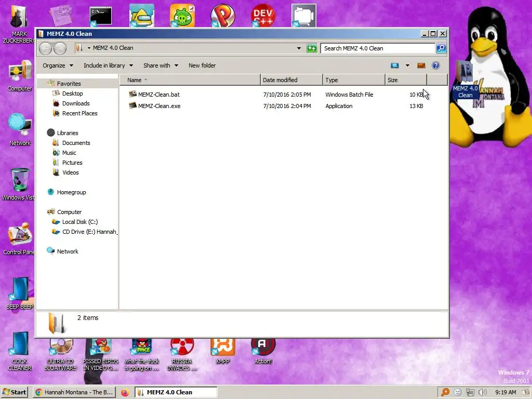The image size is (532, 399).
Task: Open the Recycle Bin desktop icon
Action: point(19,184)
